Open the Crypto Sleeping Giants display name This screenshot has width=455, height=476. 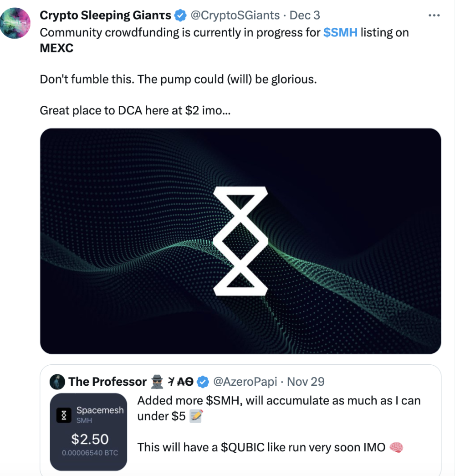point(105,16)
